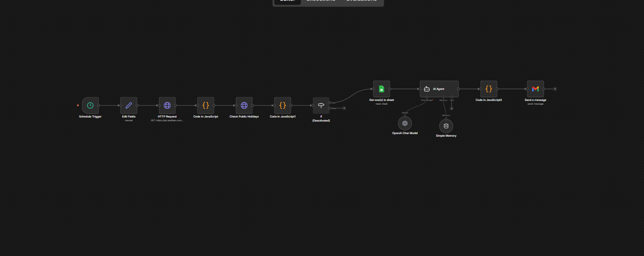This screenshot has height=256, width=644.
Task: Select the Code in JavaScript node
Action: click(x=206, y=105)
